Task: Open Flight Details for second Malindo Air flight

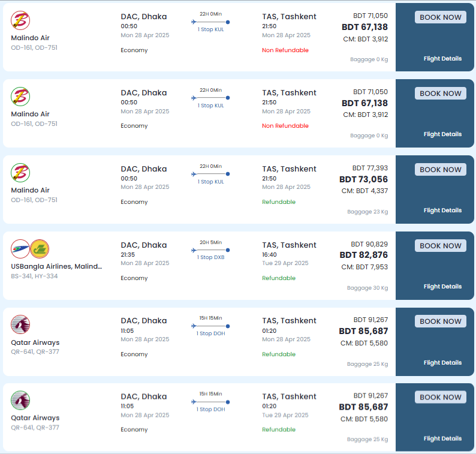Action: point(442,134)
